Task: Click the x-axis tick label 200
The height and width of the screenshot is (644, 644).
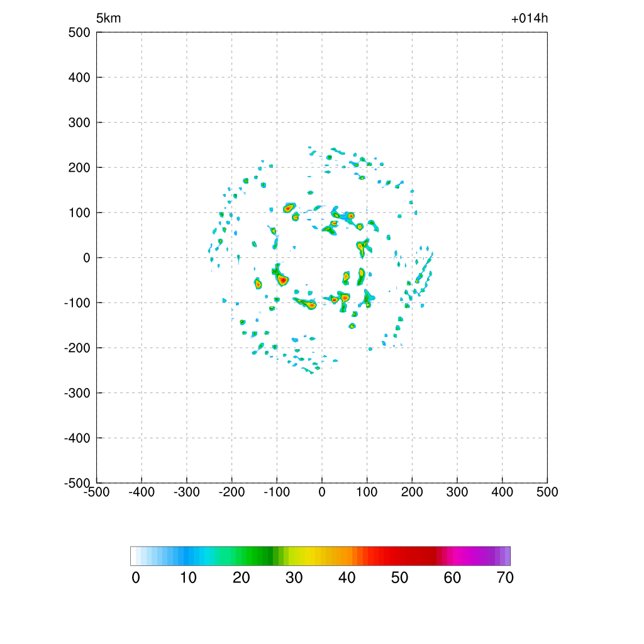Action: [x=412, y=492]
